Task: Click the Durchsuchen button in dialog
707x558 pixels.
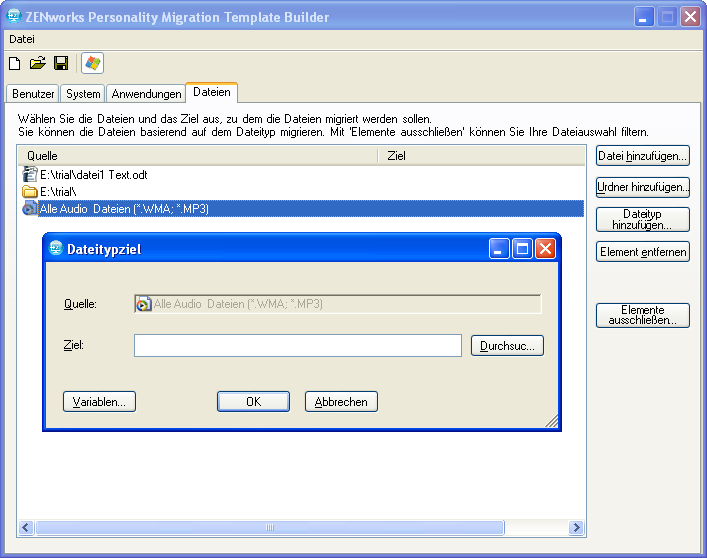Action: coord(507,346)
